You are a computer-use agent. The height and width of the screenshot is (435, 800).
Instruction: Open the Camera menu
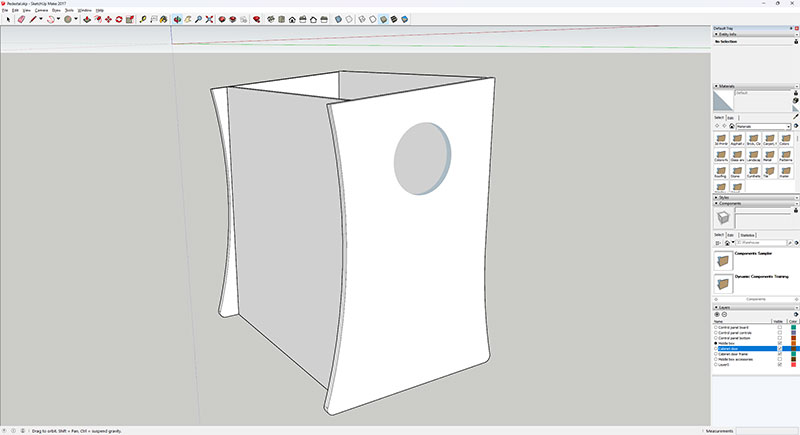[x=41, y=10]
